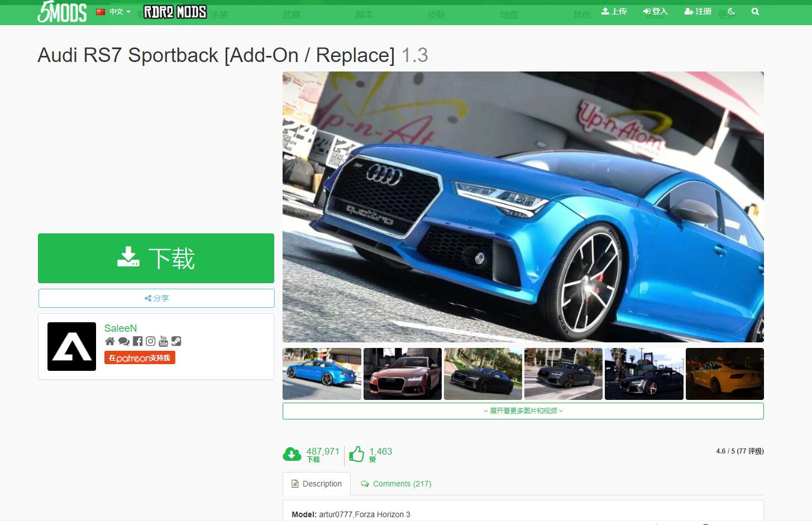812x525 pixels.
Task: Click the 登入 login link
Action: tap(655, 11)
